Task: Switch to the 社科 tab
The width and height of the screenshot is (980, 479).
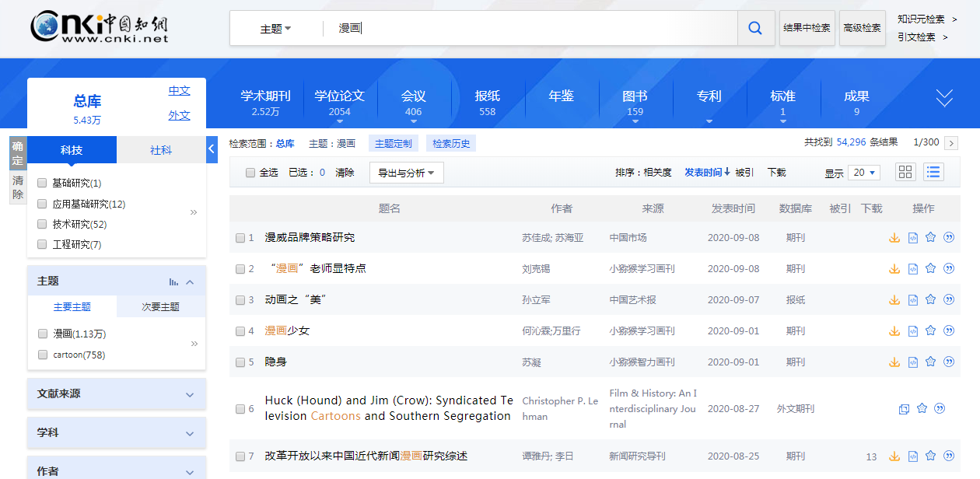Action: pos(161,150)
